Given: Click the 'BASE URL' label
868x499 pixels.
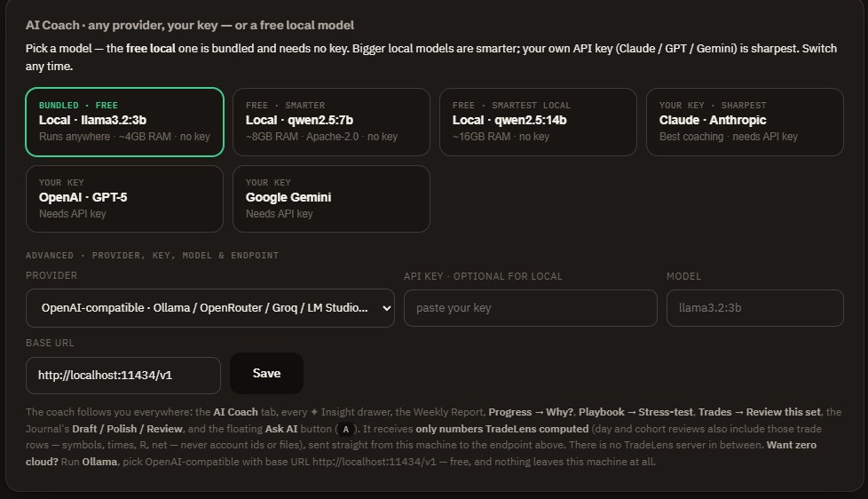Looking at the screenshot, I should [x=50, y=343].
